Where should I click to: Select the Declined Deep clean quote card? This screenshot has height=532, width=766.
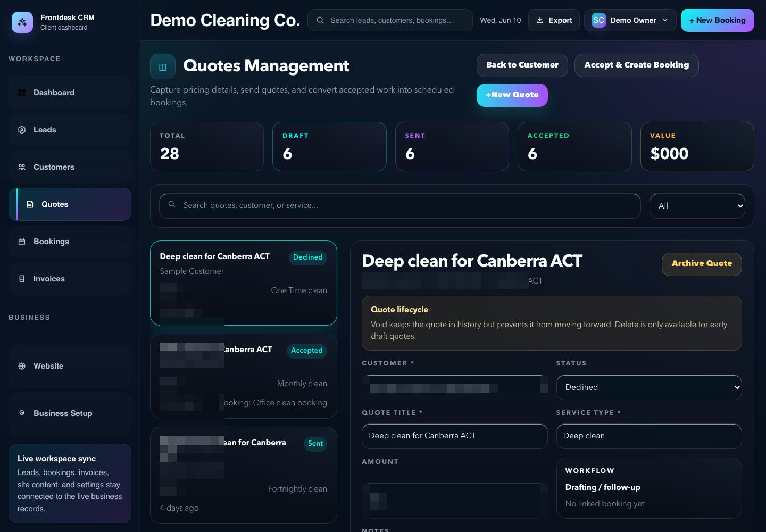click(x=244, y=283)
